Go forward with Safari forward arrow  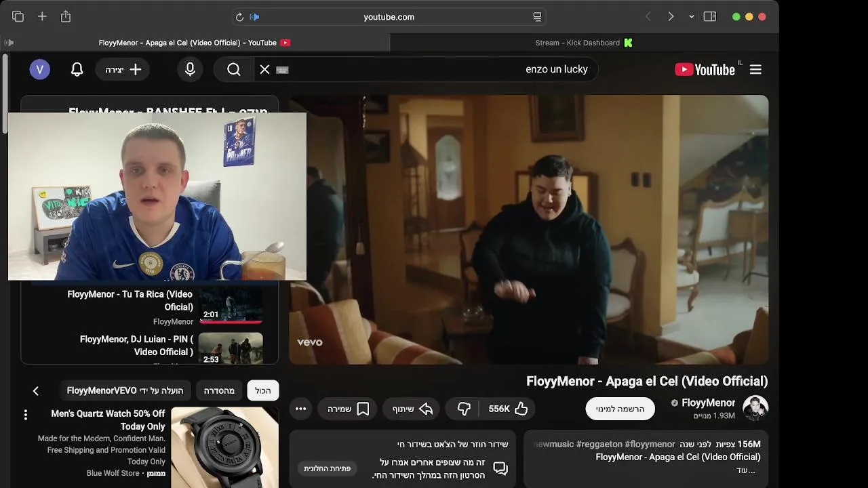671,16
